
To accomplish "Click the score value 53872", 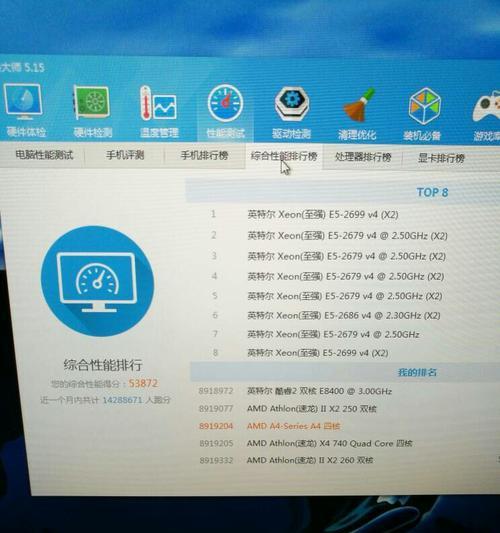I will click(x=143, y=383).
